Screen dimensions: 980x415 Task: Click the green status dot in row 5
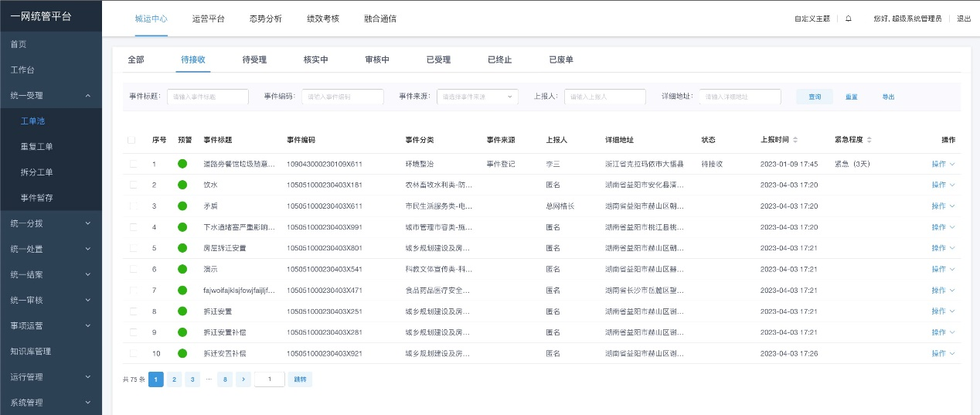click(x=182, y=248)
